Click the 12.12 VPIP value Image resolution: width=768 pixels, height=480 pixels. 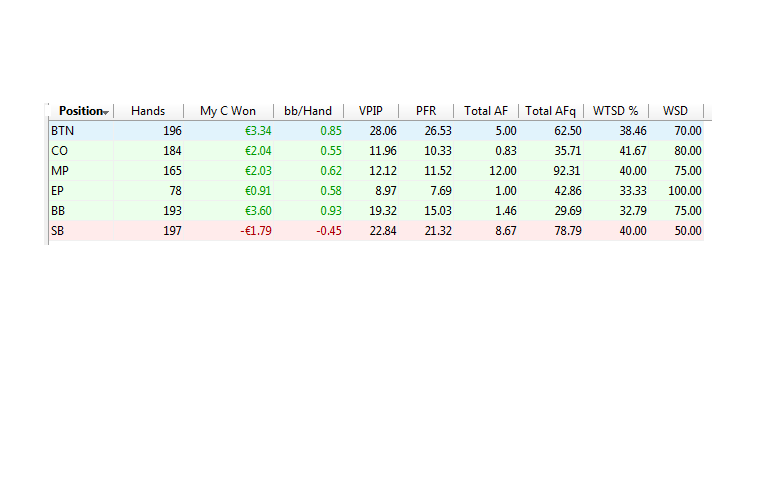(x=383, y=171)
